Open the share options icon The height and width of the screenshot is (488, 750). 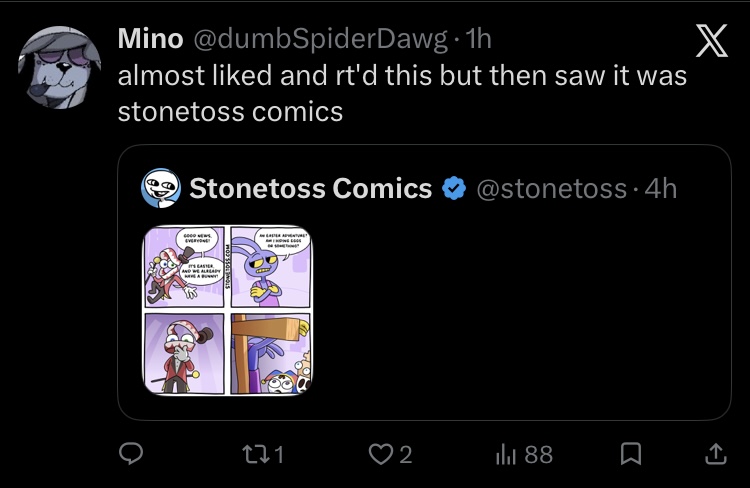(x=714, y=455)
